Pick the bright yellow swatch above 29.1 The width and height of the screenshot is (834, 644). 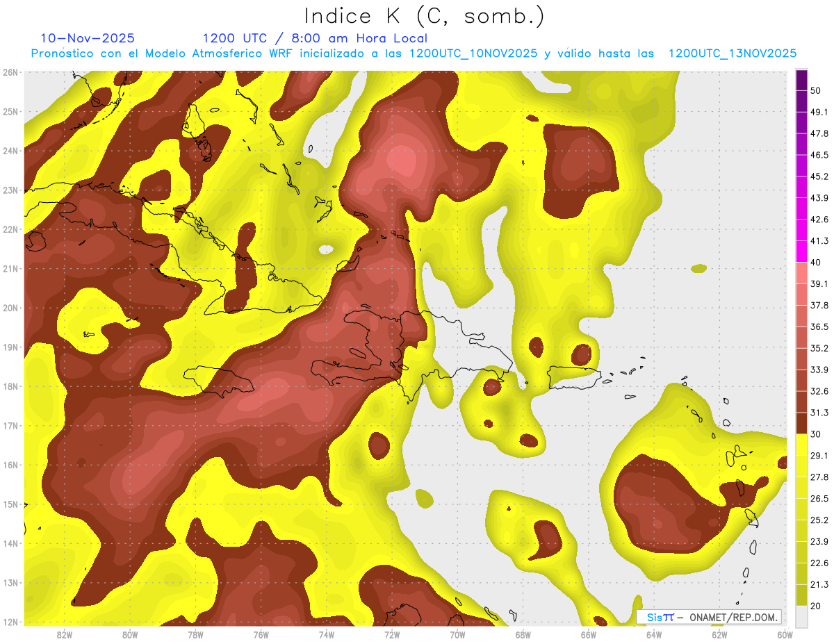[801, 445]
